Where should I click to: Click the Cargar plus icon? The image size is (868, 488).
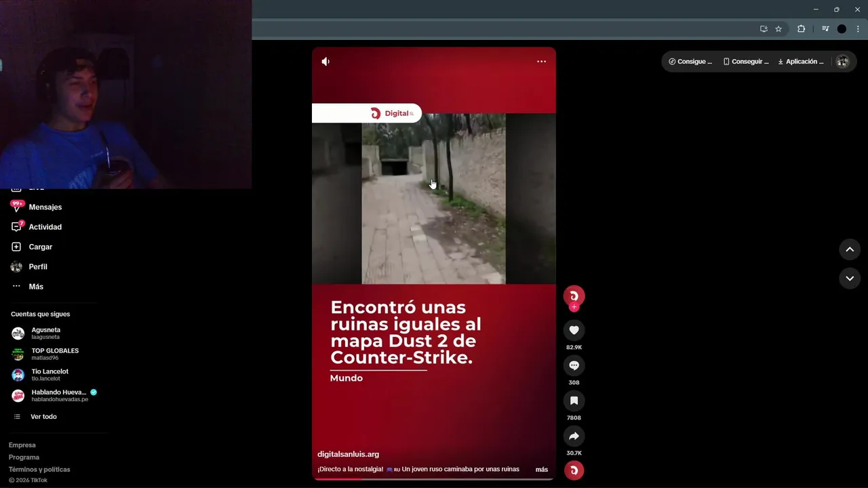pyautogui.click(x=16, y=247)
